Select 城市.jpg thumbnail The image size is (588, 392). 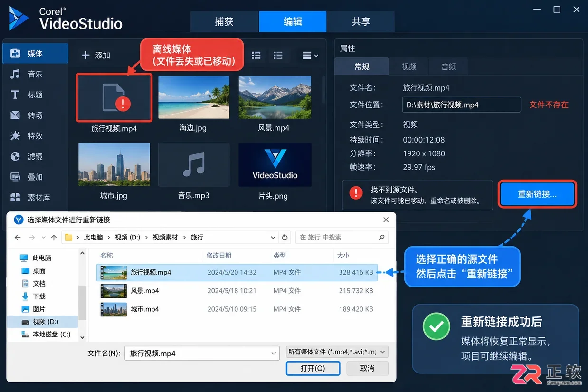pyautogui.click(x=114, y=164)
